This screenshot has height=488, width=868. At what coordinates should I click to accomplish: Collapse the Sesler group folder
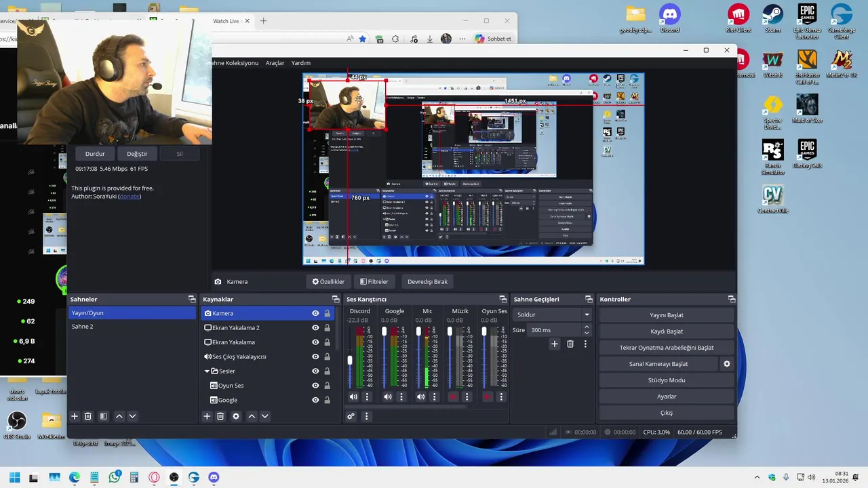click(208, 371)
